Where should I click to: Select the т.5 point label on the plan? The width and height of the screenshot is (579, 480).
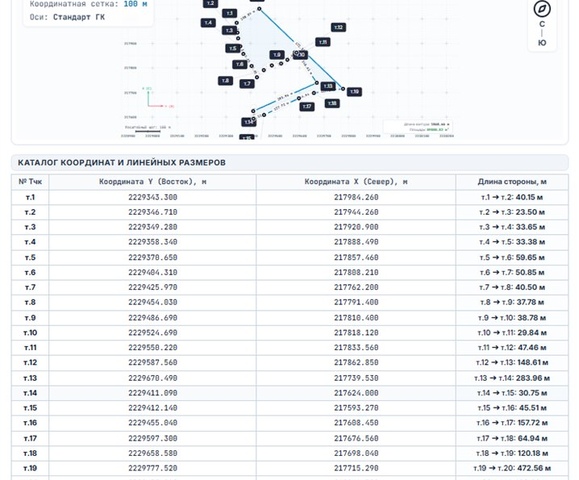click(233, 48)
